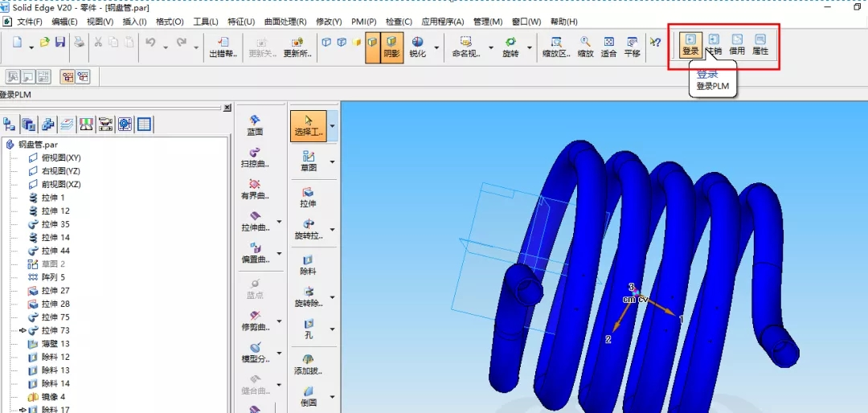Close the feature tree panel
This screenshot has height=413, width=868.
click(x=227, y=108)
